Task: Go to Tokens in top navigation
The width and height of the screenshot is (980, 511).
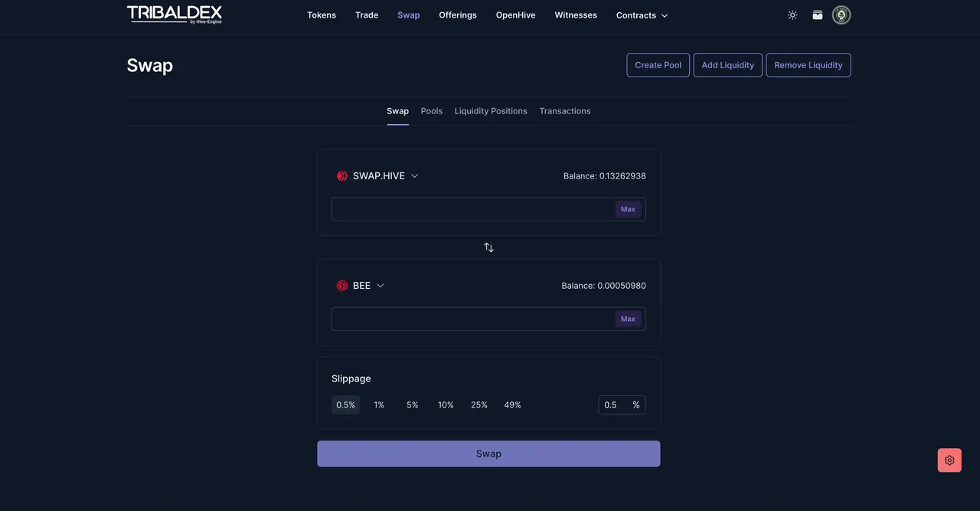Action: 322,15
